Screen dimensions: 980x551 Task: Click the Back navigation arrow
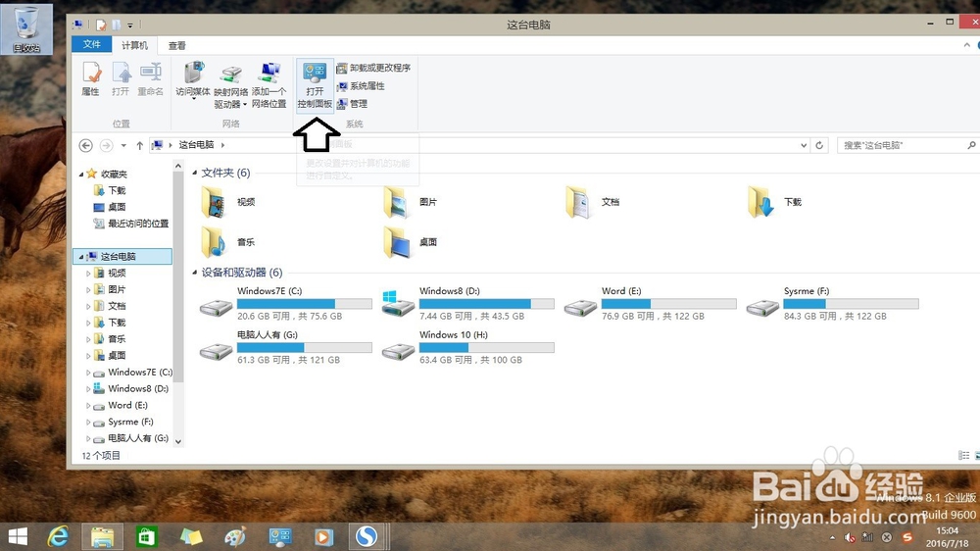pos(86,145)
